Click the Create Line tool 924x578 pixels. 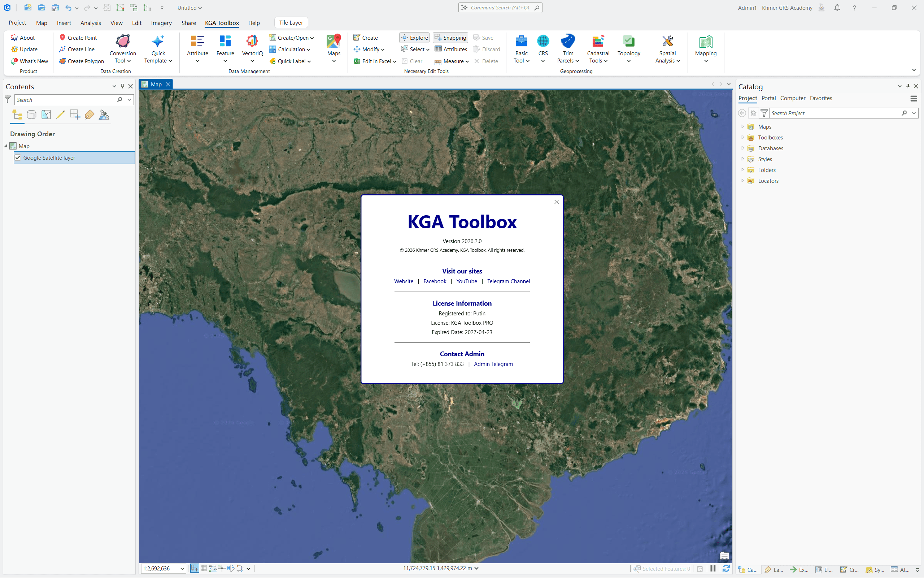(77, 49)
